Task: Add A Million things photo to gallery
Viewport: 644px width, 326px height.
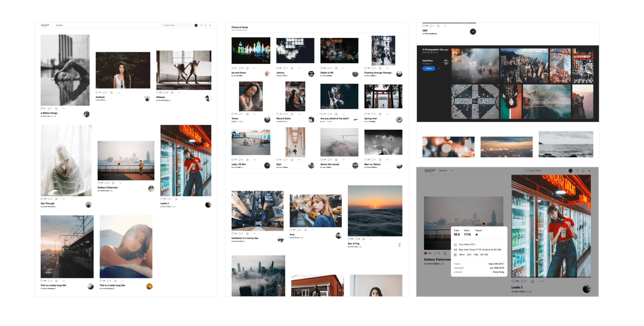Action: (x=56, y=108)
